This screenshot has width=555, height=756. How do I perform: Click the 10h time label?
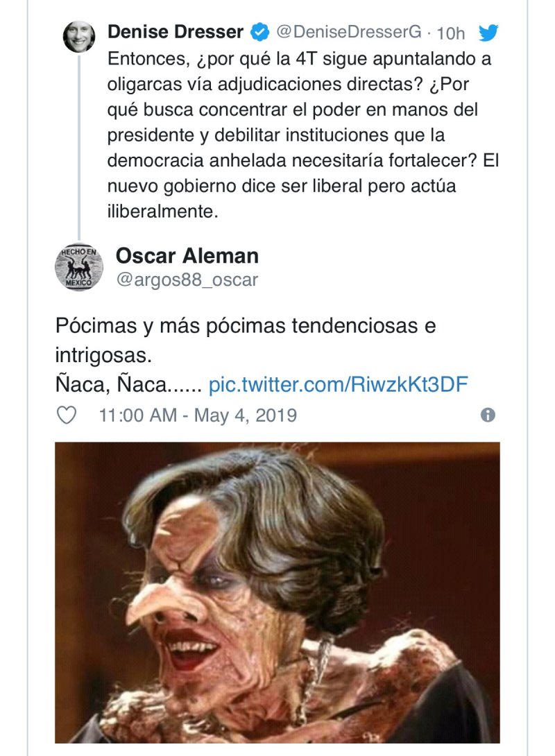coord(452,33)
